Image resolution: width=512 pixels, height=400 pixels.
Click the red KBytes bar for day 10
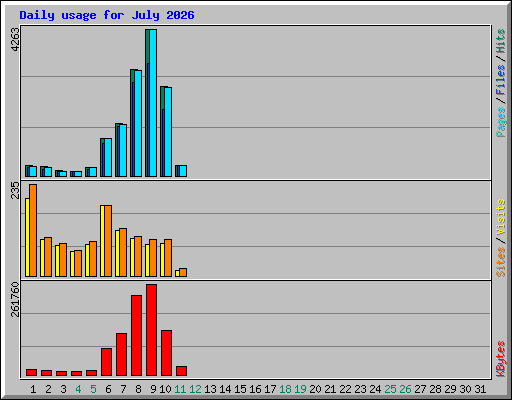click(166, 353)
